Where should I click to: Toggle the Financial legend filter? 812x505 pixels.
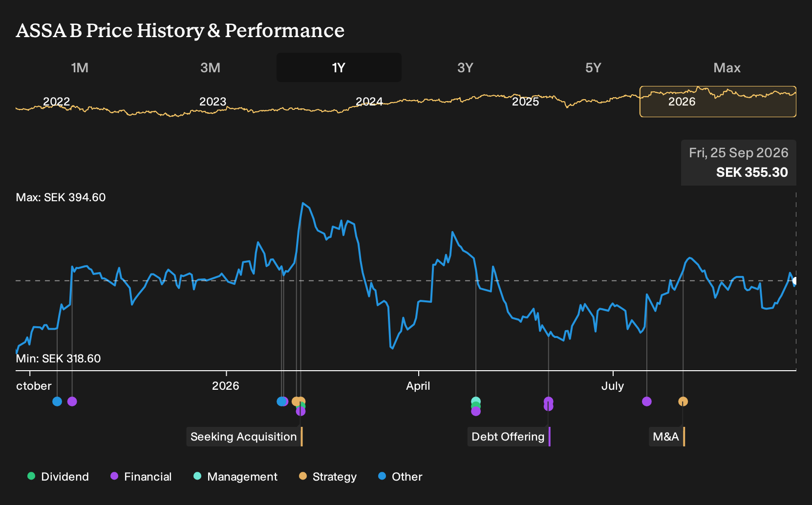tap(141, 477)
